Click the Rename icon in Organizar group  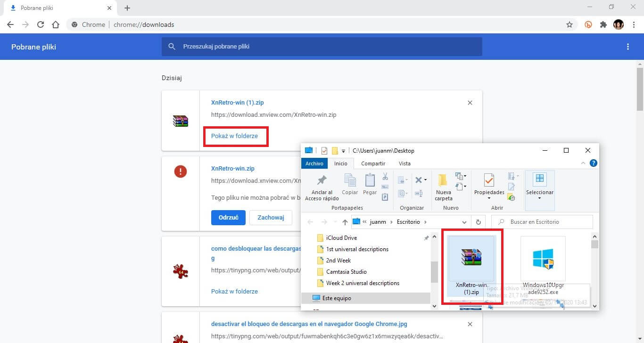(418, 194)
